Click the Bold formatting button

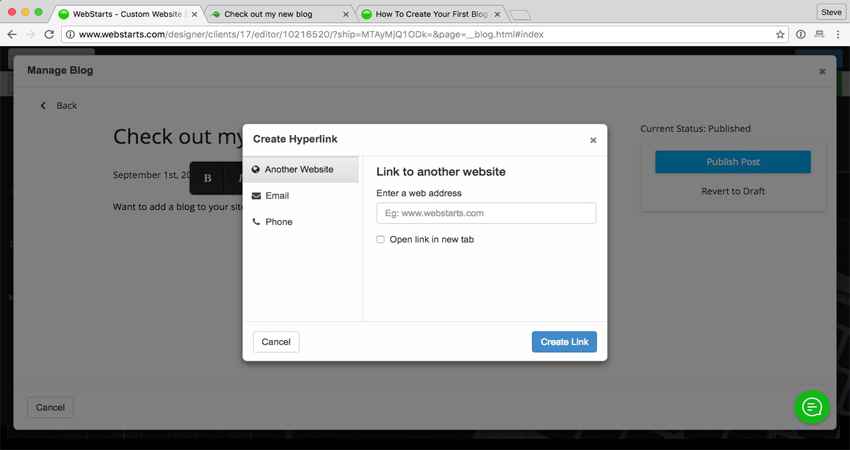tap(208, 178)
